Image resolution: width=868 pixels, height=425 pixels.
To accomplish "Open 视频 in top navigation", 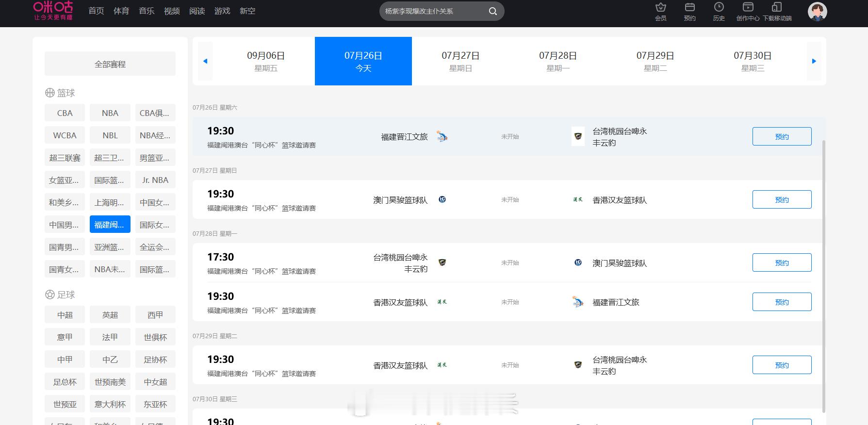I will (x=172, y=11).
